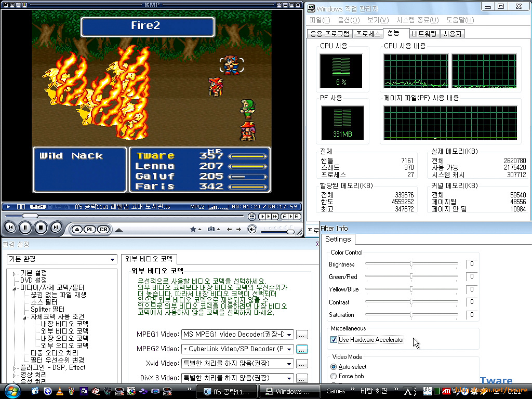Expand the 플러그인 - DSP, Effect tree node
The height and width of the screenshot is (399, 532).
click(x=15, y=368)
